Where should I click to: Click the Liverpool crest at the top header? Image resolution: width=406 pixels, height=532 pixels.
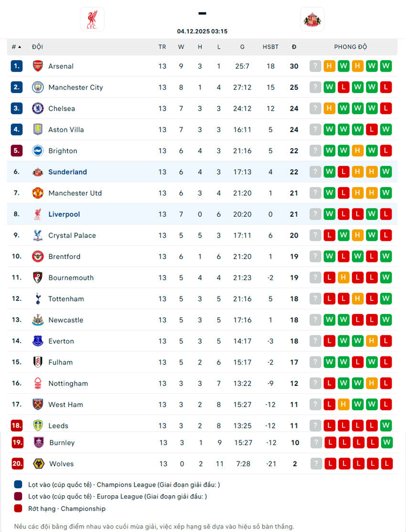92,19
